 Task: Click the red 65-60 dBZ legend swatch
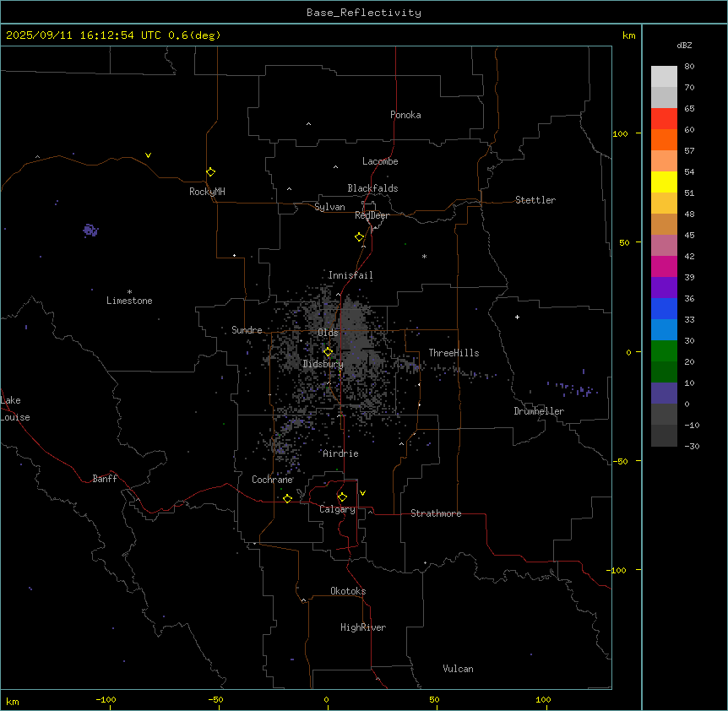[x=664, y=119]
